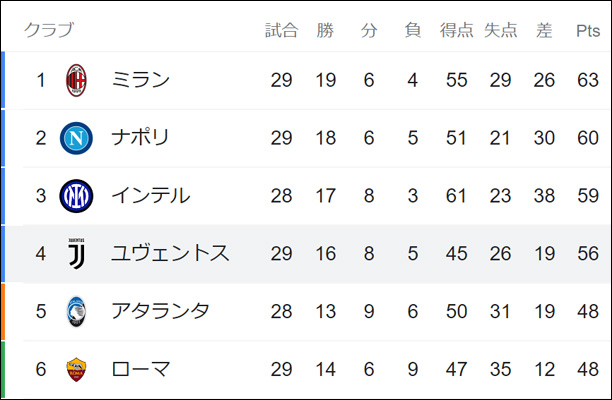Click the Roma club crest
Viewport: 612px width, 400px height.
(x=76, y=370)
